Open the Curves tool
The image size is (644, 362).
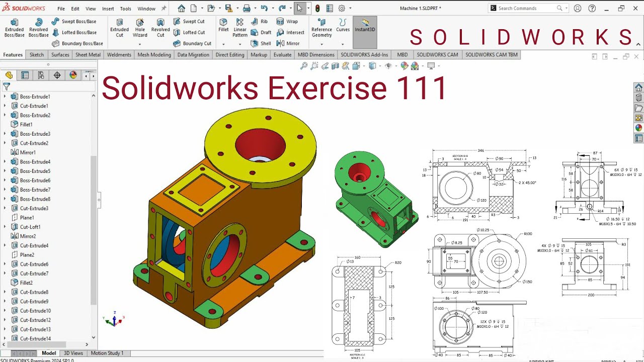click(343, 25)
